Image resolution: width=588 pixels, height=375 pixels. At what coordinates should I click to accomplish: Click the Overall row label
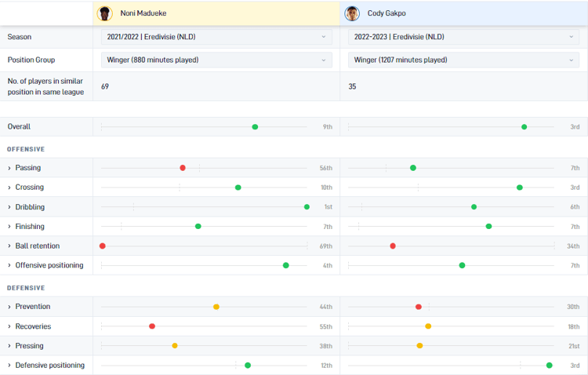tap(19, 126)
